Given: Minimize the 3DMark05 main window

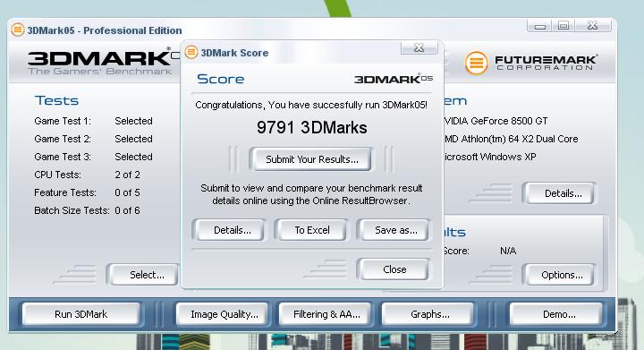Looking at the screenshot, I should (x=539, y=26).
